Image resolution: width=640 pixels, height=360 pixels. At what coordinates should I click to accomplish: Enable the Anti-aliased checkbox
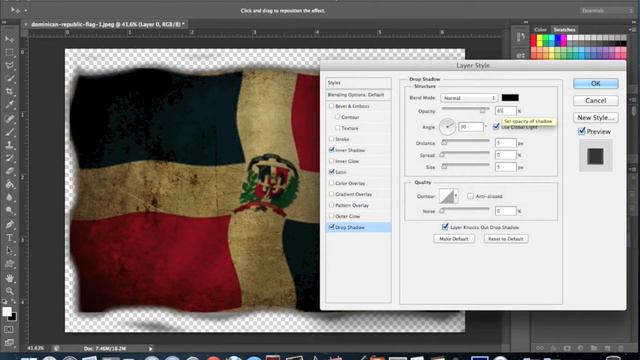[470, 196]
